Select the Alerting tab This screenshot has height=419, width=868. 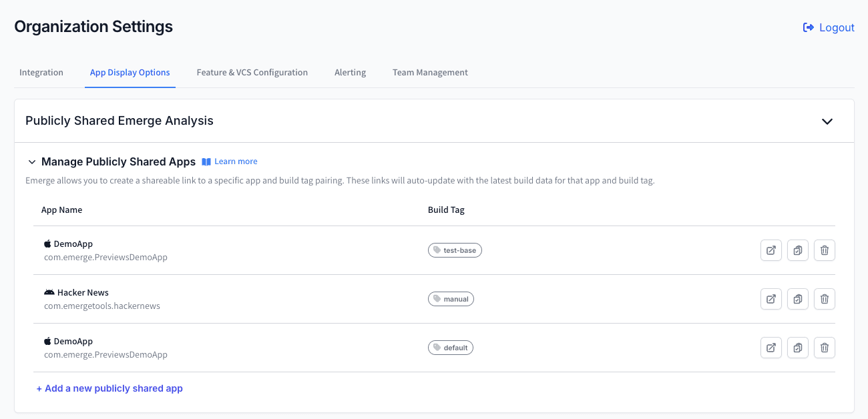click(x=350, y=72)
